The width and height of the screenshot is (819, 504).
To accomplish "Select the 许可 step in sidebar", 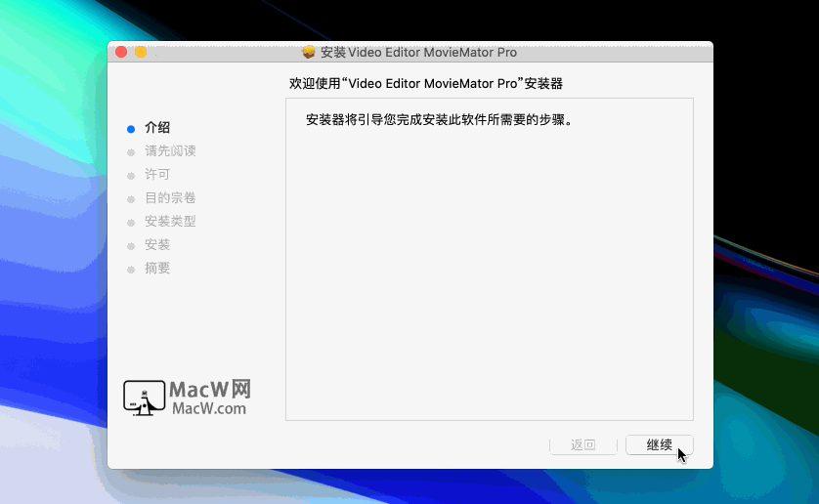I will 157,175.
